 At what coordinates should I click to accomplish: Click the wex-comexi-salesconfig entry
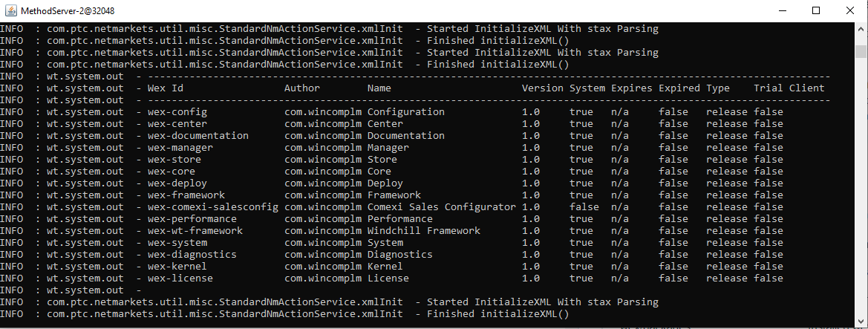click(212, 207)
